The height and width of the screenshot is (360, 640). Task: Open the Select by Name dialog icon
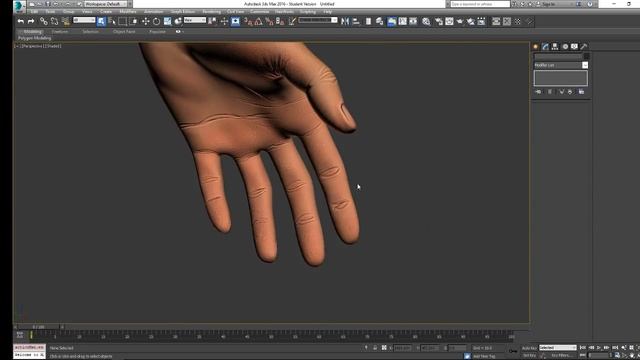[112, 21]
